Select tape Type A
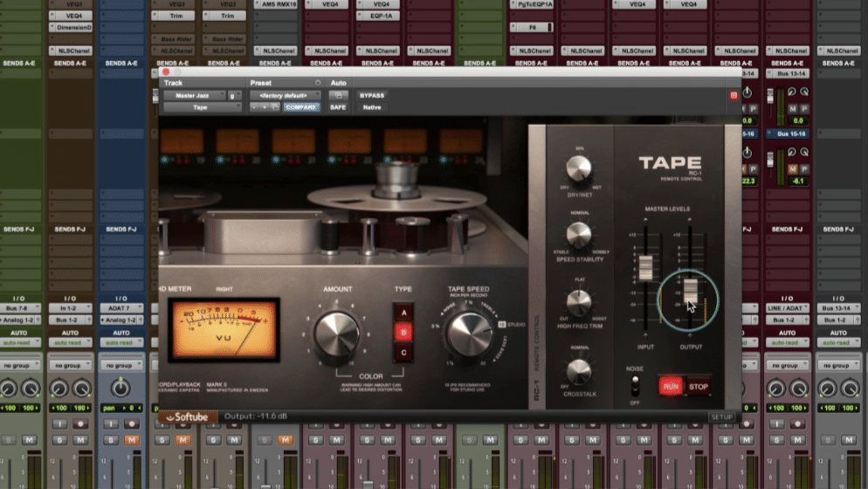 click(x=403, y=313)
